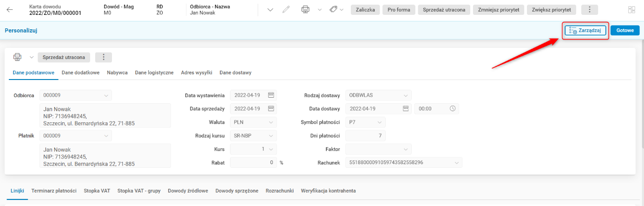This screenshot has height=206, width=644.
Task: Click the tag label icon
Action: [x=333, y=10]
